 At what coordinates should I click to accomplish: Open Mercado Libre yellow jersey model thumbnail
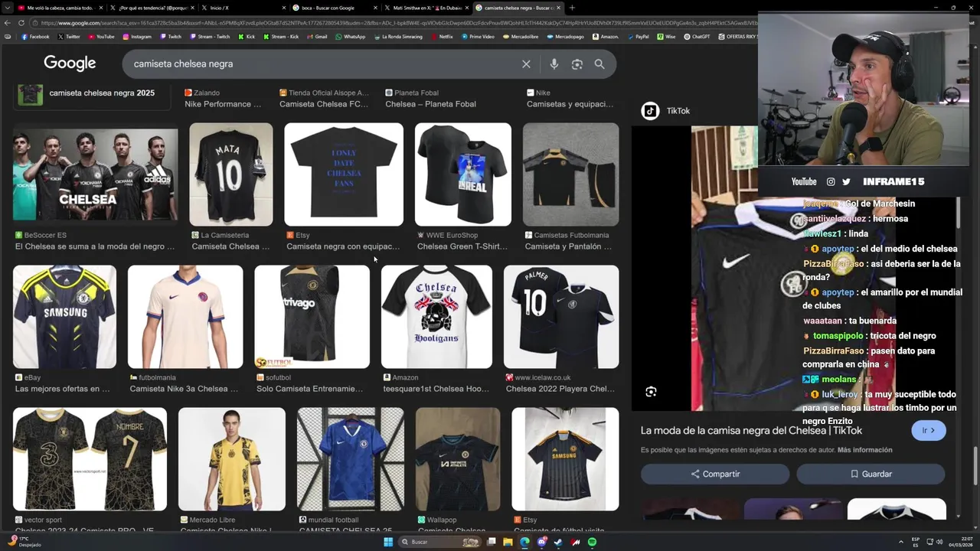pos(232,459)
